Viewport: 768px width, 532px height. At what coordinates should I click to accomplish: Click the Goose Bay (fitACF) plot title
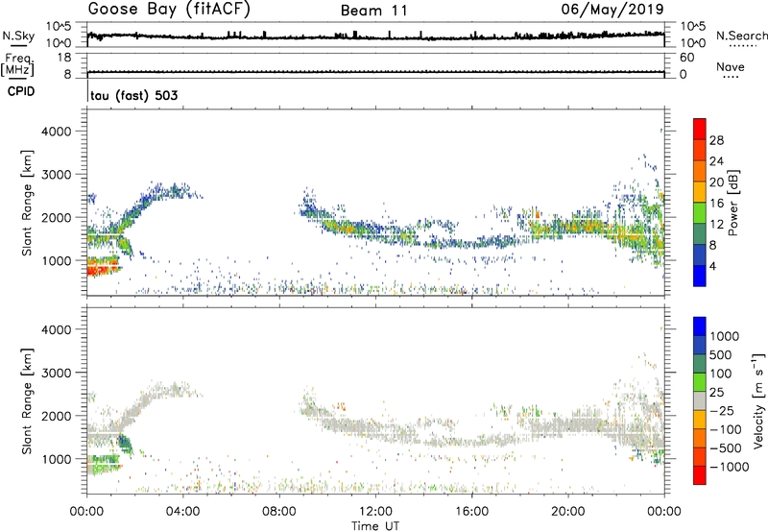point(169,10)
